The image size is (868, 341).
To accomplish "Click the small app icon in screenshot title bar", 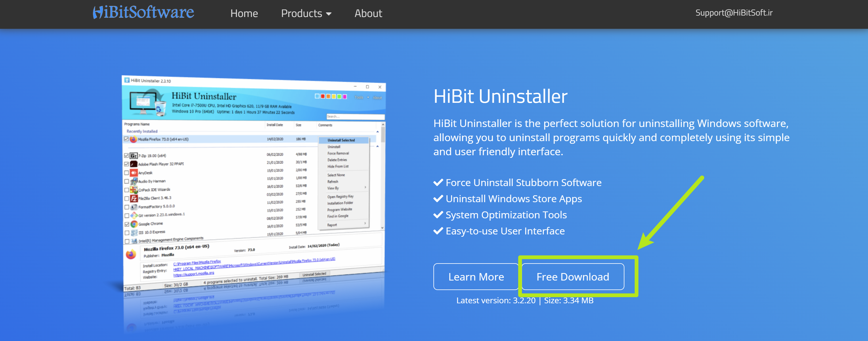I will (x=127, y=80).
